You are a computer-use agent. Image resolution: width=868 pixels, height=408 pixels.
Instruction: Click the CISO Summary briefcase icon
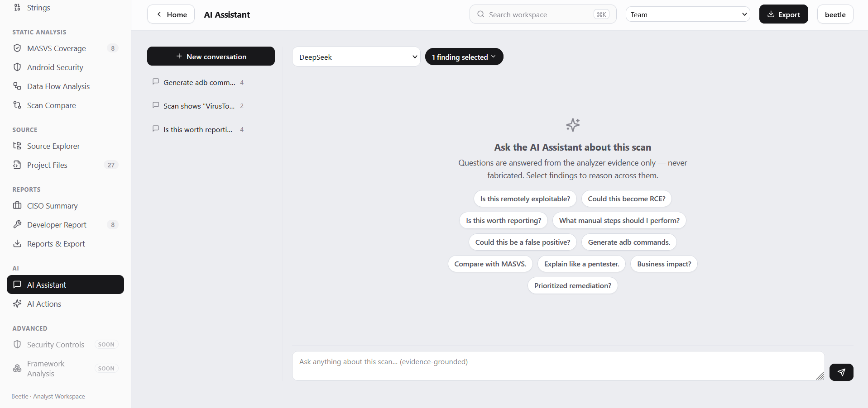coord(17,205)
